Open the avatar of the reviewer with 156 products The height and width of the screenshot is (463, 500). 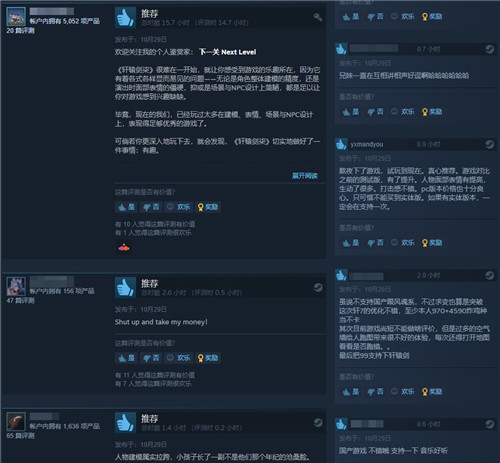(16, 286)
